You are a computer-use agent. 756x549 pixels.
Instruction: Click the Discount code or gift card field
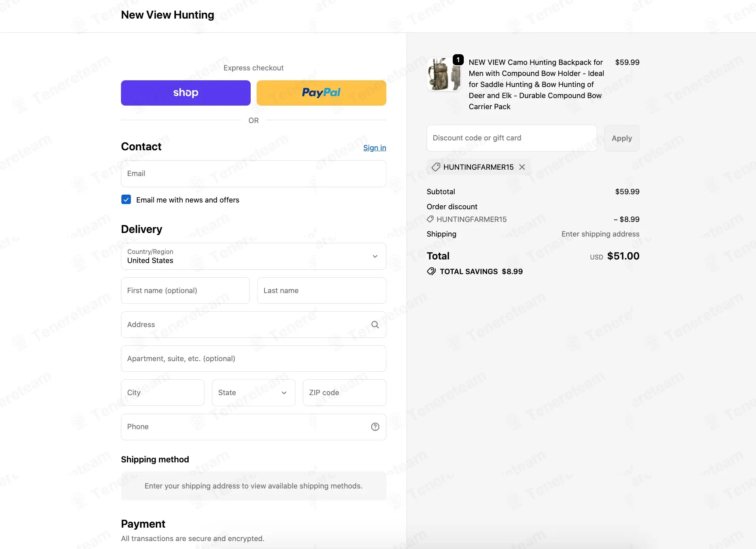[512, 138]
